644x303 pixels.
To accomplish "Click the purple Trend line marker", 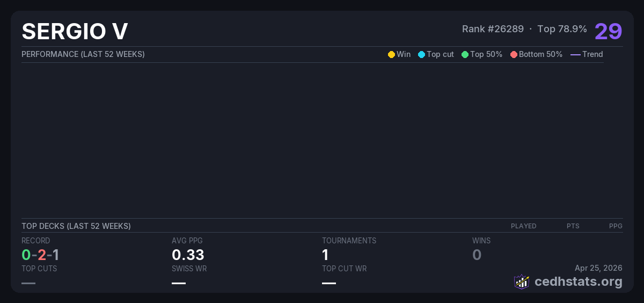I will coord(575,54).
